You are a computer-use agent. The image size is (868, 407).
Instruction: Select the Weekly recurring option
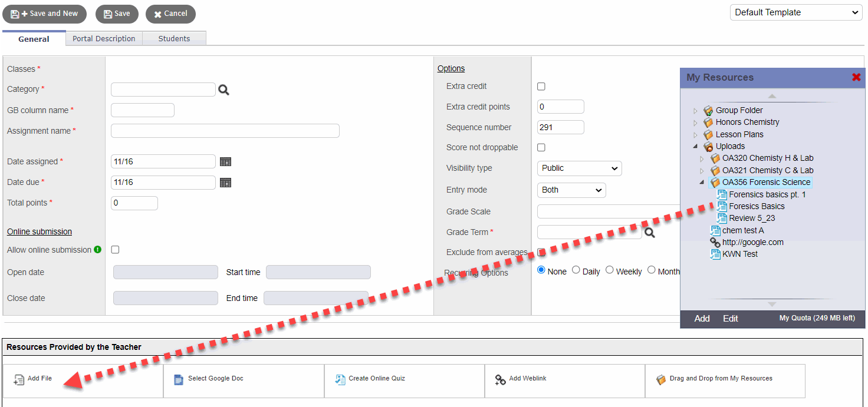[609, 270]
